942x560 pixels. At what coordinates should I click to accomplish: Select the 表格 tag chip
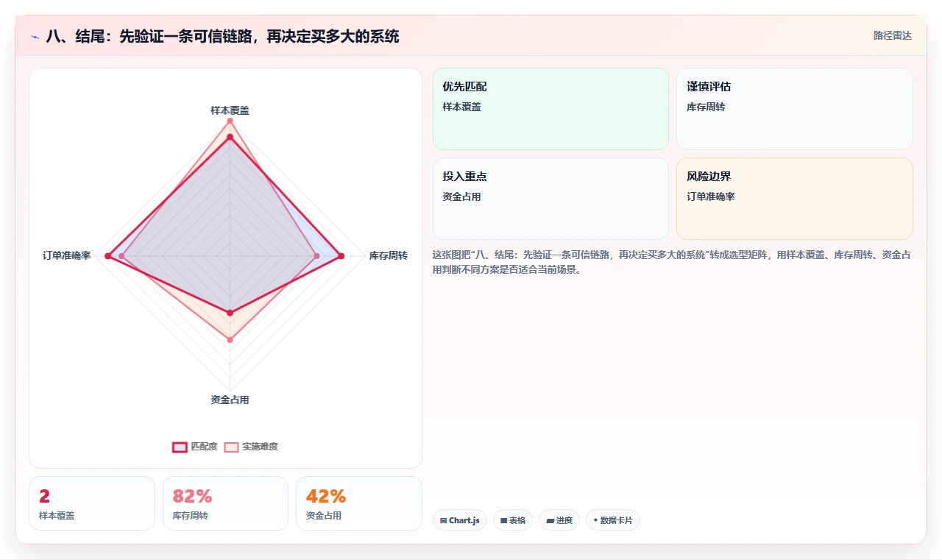click(x=513, y=520)
